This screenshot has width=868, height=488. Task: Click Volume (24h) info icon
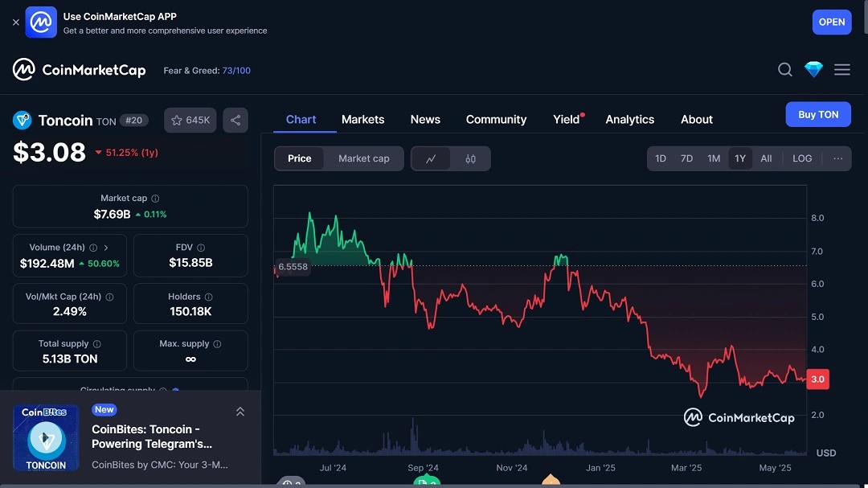[93, 248]
